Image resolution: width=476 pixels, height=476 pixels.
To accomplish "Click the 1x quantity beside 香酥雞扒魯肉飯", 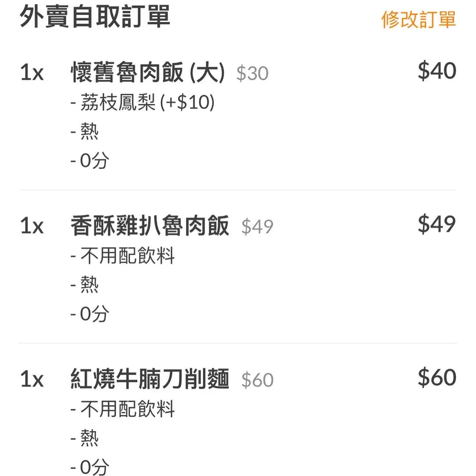I will pos(32,226).
